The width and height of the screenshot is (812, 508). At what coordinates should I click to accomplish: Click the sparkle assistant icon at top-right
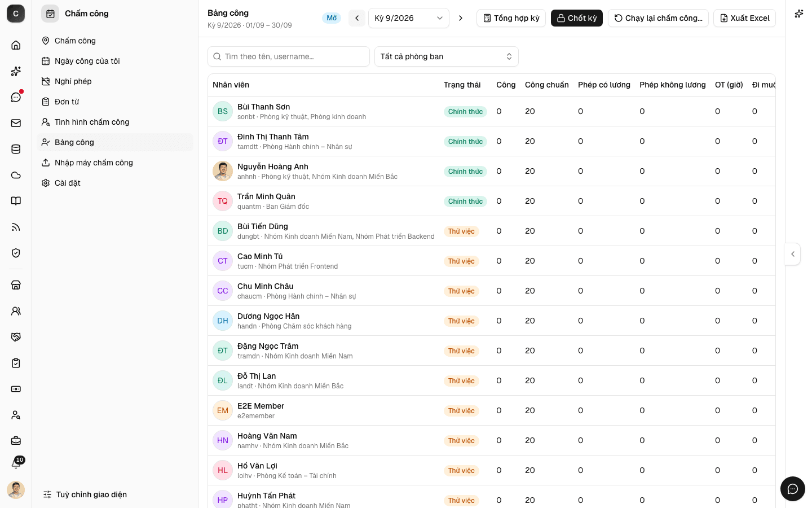798,14
